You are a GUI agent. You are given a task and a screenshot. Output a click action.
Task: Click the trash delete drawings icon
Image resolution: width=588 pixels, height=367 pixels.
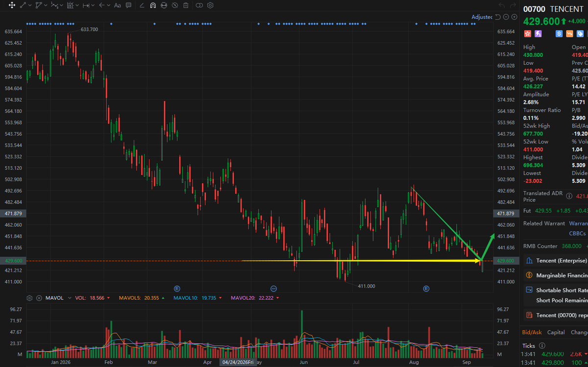(186, 6)
